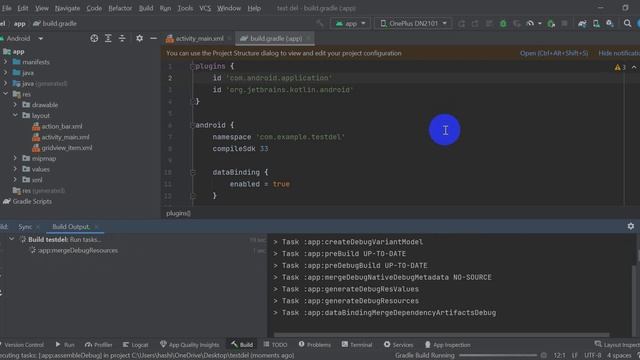Select the Build Output tab
Screen dimensions: 640x360
point(71,227)
